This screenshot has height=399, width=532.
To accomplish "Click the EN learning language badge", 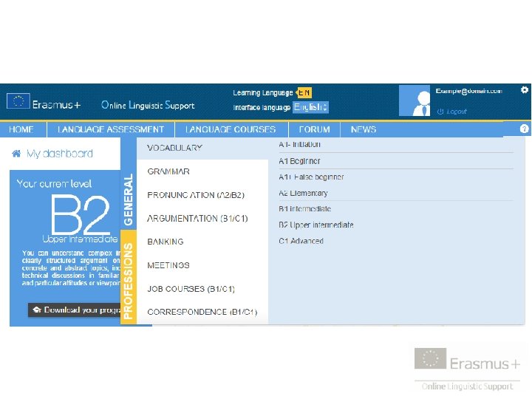I will [x=304, y=92].
